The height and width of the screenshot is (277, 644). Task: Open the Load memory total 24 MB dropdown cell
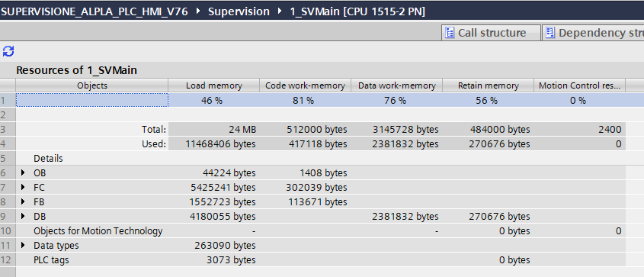tap(214, 130)
